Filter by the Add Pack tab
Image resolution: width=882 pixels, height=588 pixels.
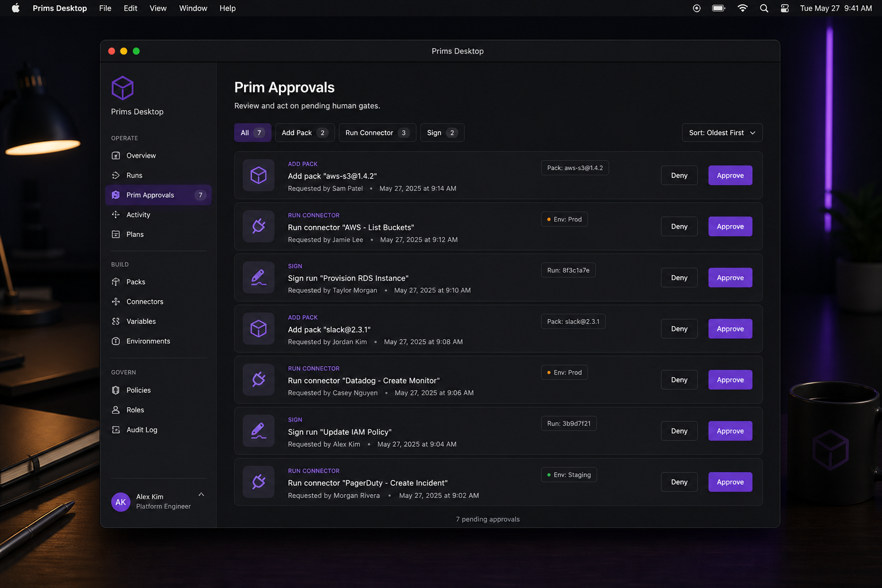[x=305, y=133]
